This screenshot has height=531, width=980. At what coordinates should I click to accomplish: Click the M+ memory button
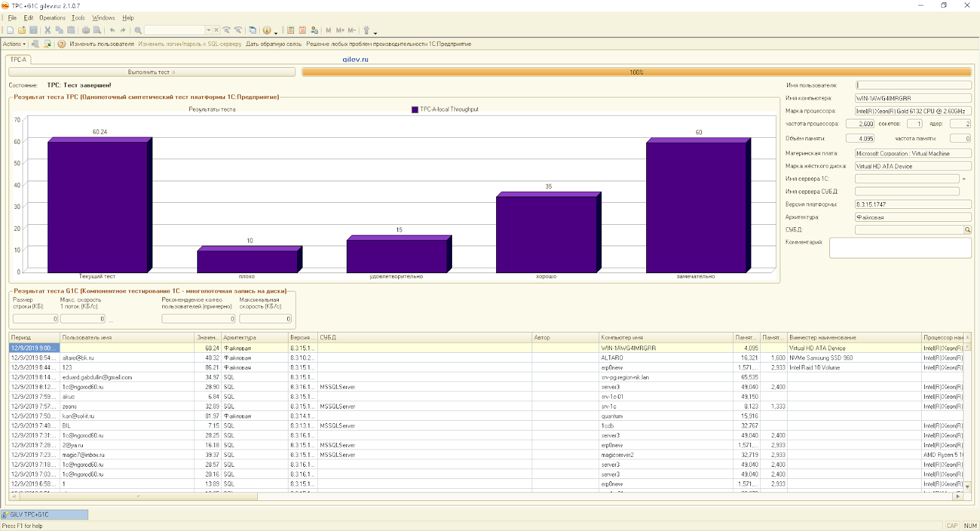tap(340, 30)
